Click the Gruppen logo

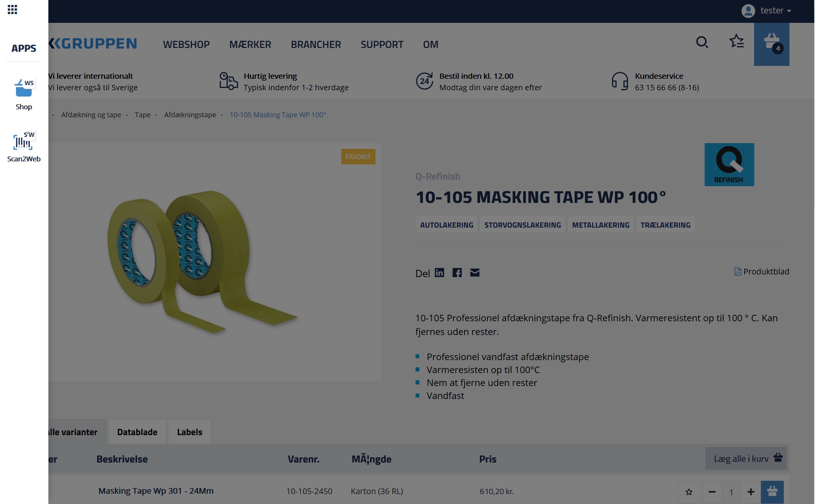tap(93, 44)
